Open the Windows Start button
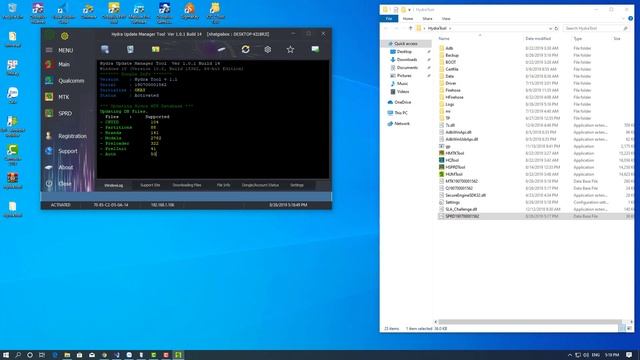Image resolution: width=640 pixels, height=360 pixels. (6, 355)
